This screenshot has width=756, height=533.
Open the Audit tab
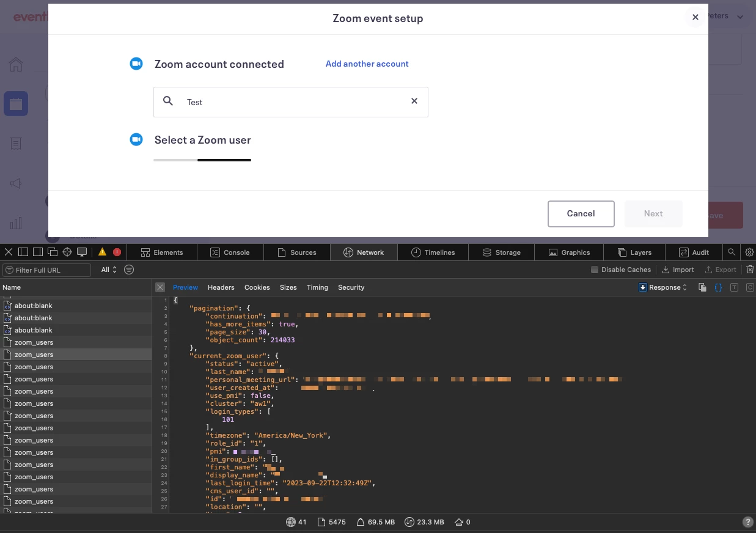(x=694, y=252)
